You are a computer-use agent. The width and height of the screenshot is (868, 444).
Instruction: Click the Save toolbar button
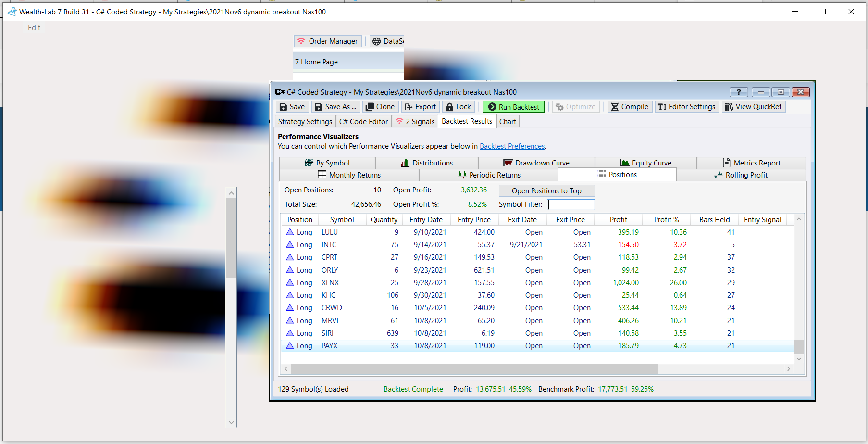tap(292, 107)
